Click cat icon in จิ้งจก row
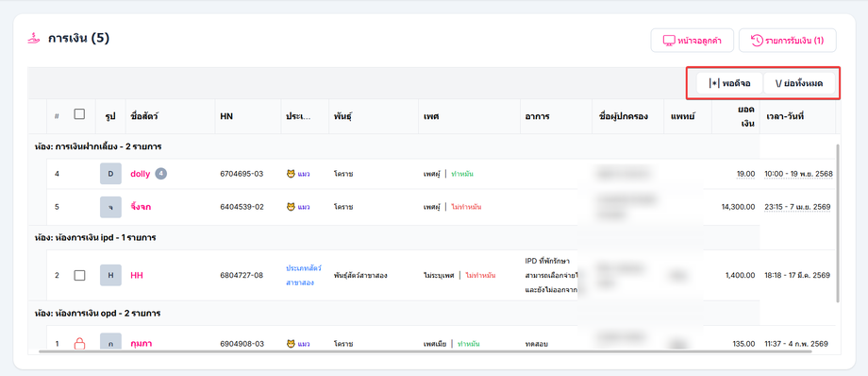The image size is (868, 376). point(291,207)
